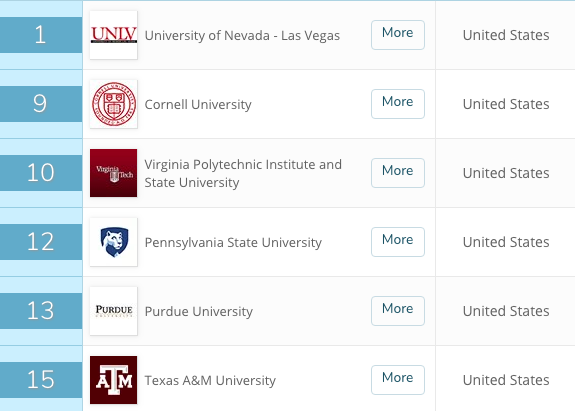
Task: Open More for Cornell University
Action: tap(398, 104)
